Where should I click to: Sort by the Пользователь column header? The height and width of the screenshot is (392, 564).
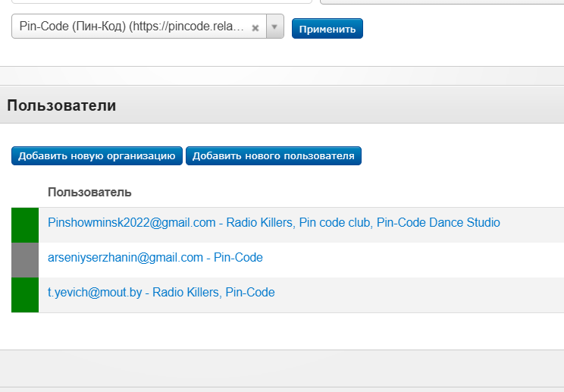[89, 193]
